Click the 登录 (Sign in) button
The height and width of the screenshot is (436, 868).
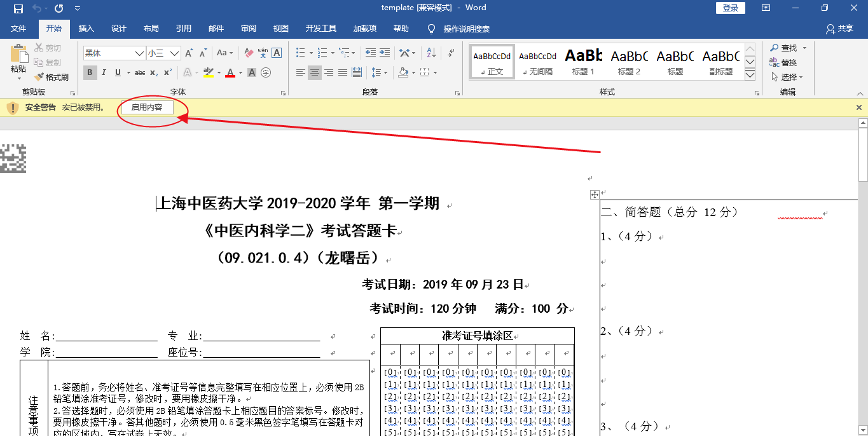pyautogui.click(x=731, y=8)
